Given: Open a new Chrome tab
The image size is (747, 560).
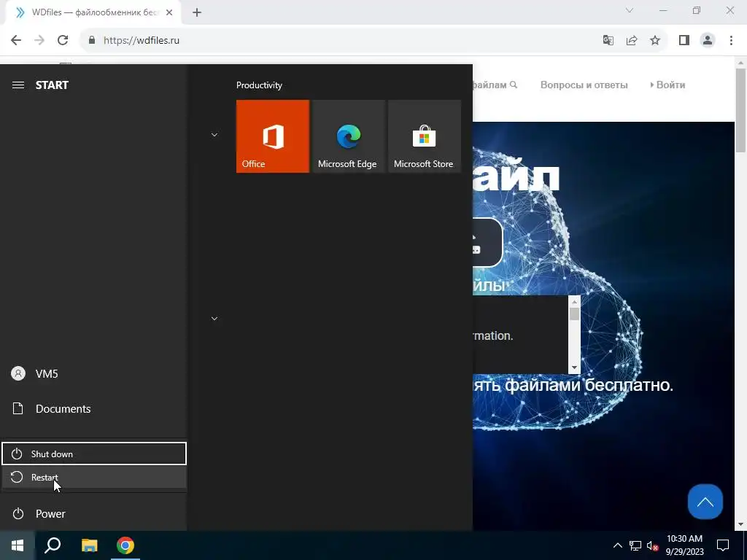Looking at the screenshot, I should coord(197,12).
